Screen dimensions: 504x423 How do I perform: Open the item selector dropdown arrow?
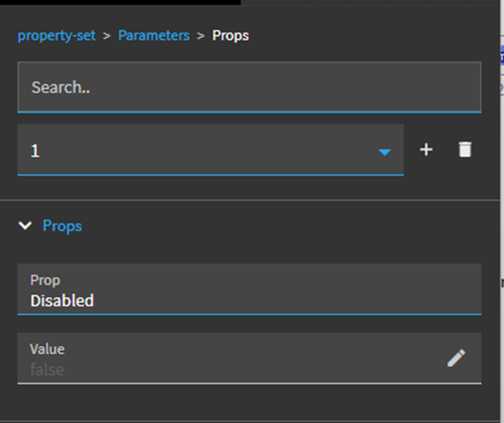(x=384, y=152)
